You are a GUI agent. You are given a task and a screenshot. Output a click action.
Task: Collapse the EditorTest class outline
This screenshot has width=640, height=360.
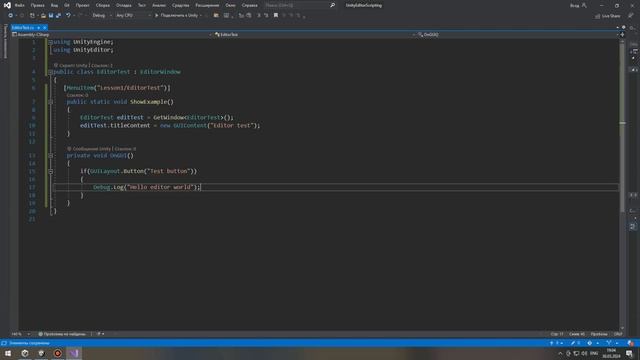click(51, 72)
